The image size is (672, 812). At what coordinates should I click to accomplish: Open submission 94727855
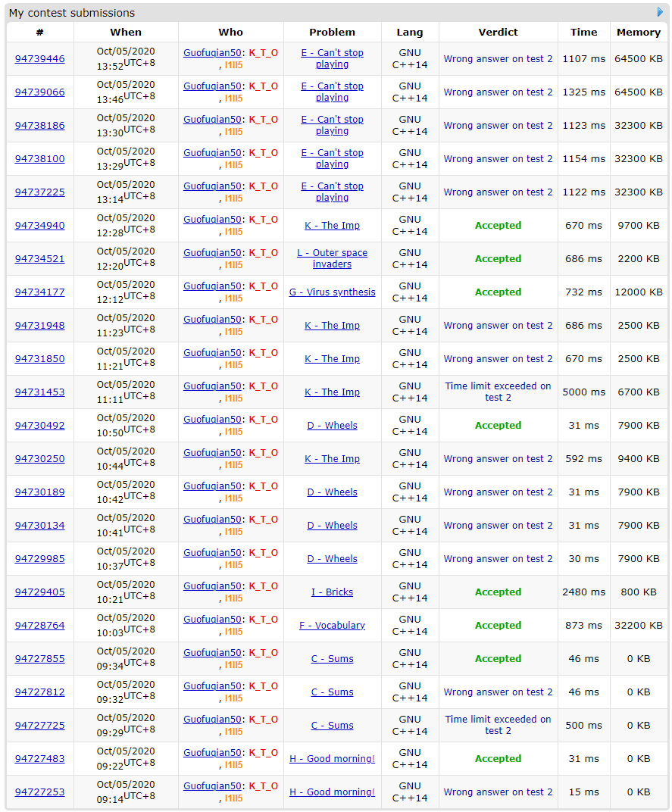pyautogui.click(x=40, y=659)
